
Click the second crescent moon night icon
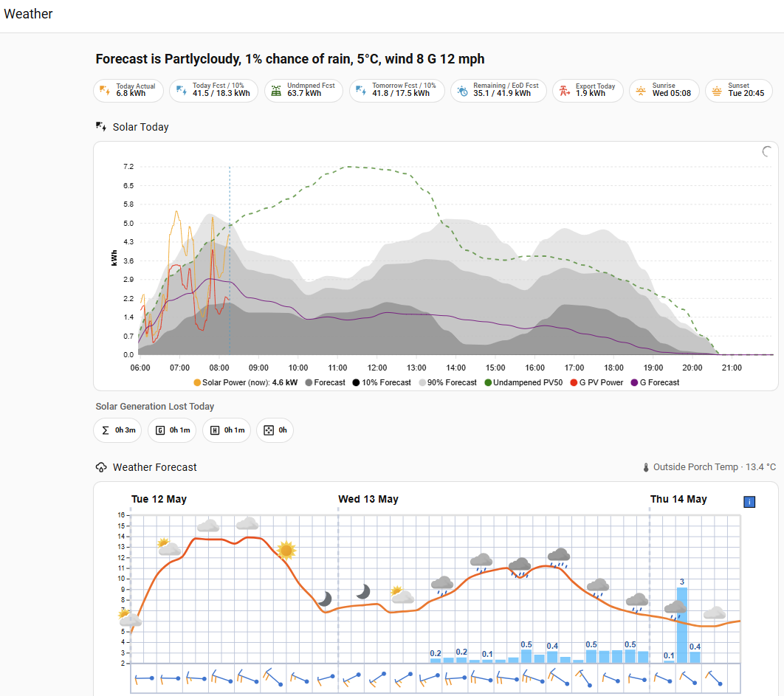(x=363, y=591)
